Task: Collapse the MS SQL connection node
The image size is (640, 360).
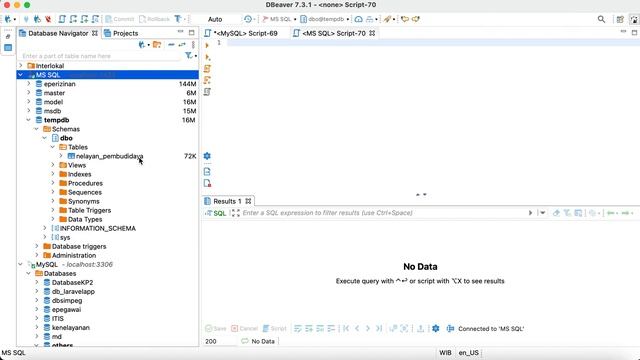Action: click(20, 75)
